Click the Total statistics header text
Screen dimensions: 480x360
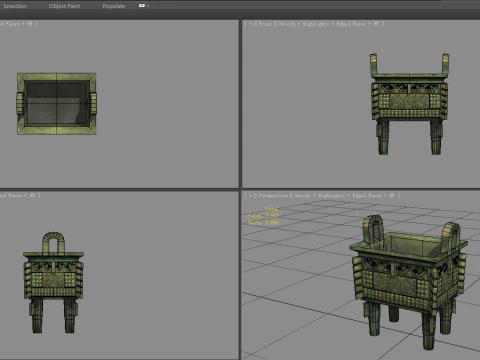pos(272,209)
